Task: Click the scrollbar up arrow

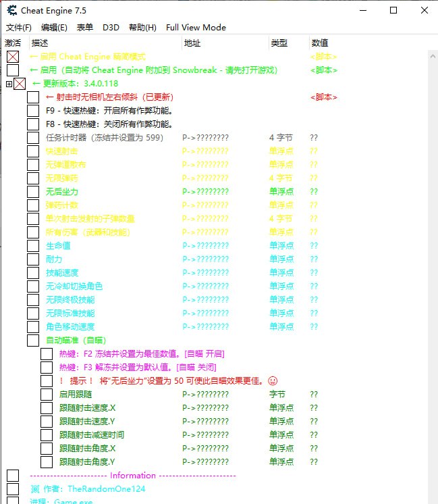Action: (x=433, y=56)
